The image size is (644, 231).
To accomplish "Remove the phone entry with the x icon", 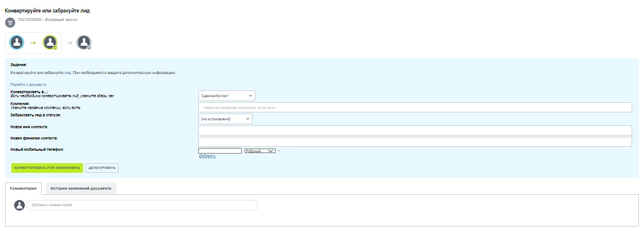I will 279,151.
